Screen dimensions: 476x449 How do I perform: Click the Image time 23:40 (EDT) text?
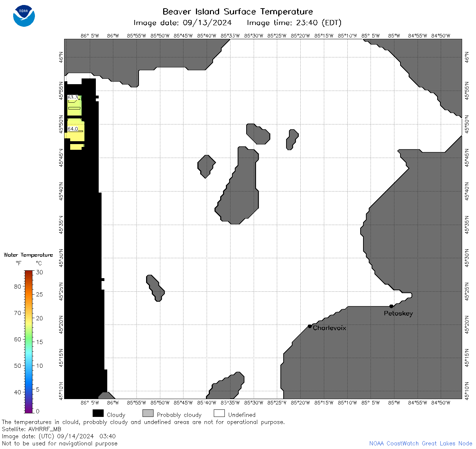coord(294,23)
